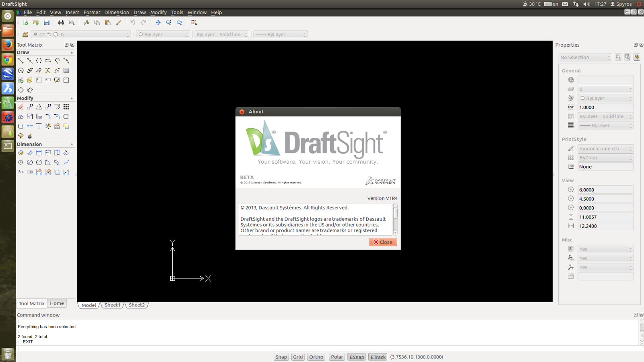Viewport: 644px width, 362px height.
Task: Collapse the Modify section of Tool Matrix
Action: point(72,98)
